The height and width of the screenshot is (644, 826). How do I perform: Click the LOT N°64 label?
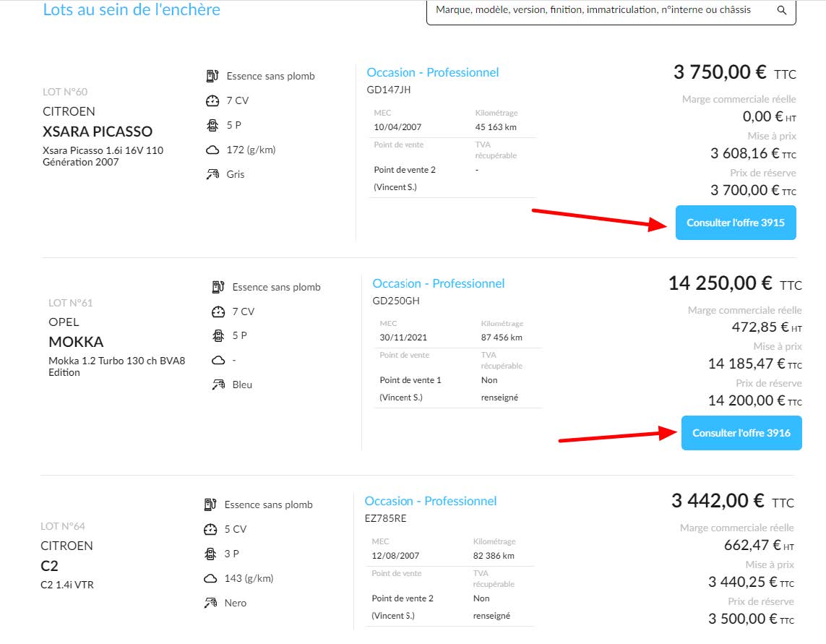pyautogui.click(x=63, y=526)
